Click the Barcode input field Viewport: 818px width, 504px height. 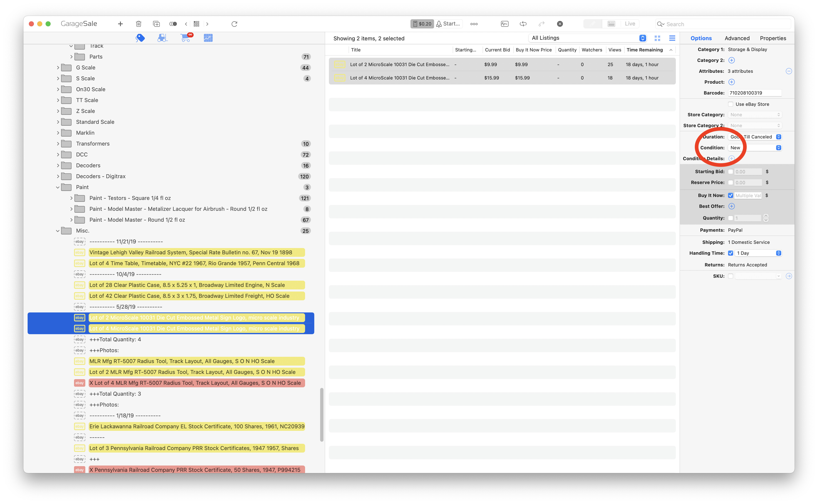coord(754,93)
